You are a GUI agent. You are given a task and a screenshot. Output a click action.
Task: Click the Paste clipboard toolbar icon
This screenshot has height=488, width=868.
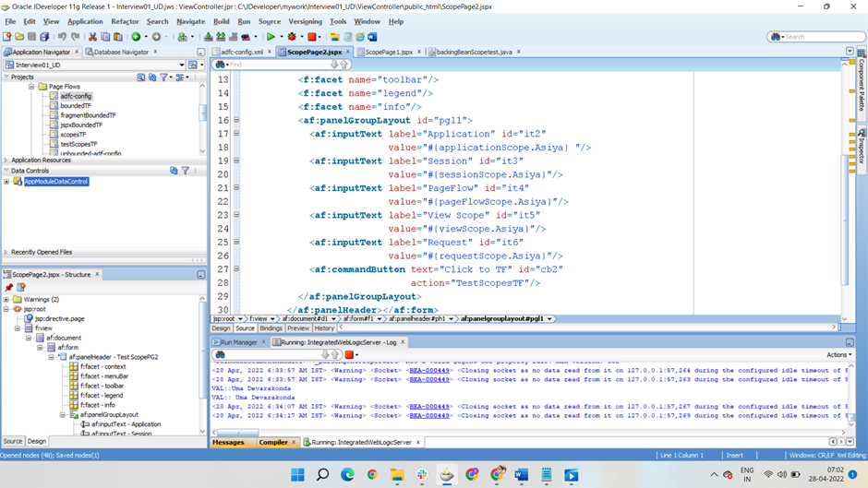tap(118, 37)
